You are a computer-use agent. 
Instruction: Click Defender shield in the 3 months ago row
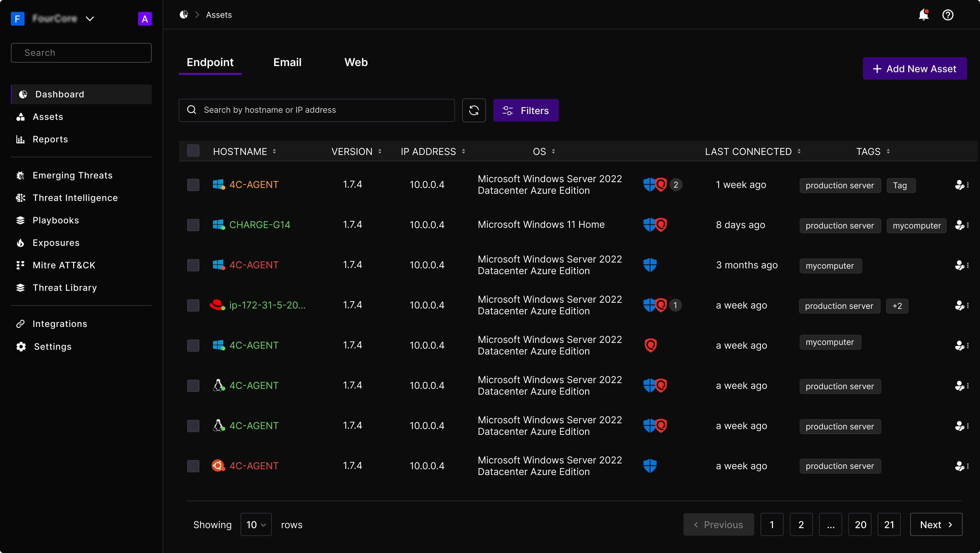pos(650,265)
